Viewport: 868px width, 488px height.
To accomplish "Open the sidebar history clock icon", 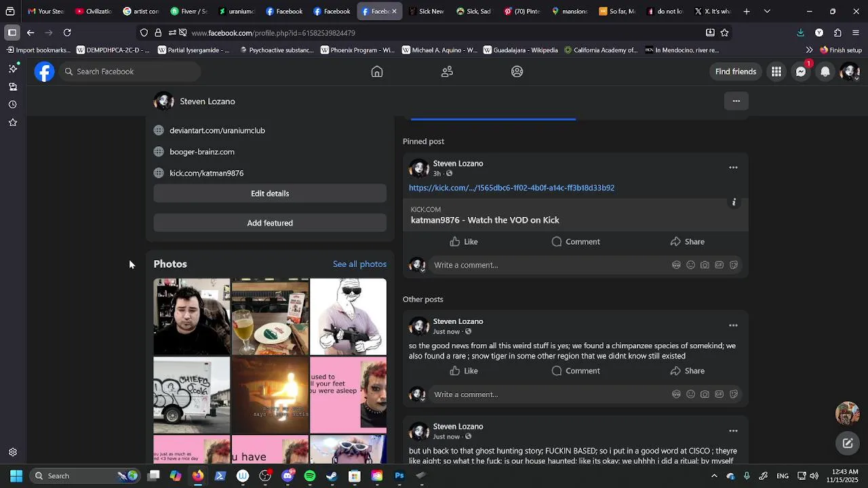I will (13, 104).
